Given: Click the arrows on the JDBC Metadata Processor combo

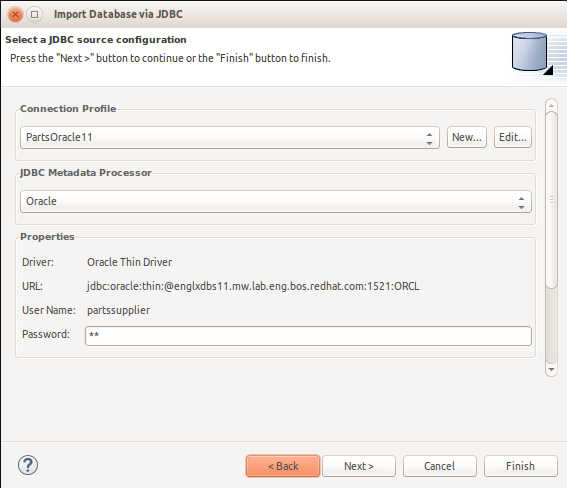Looking at the screenshot, I should point(521,202).
